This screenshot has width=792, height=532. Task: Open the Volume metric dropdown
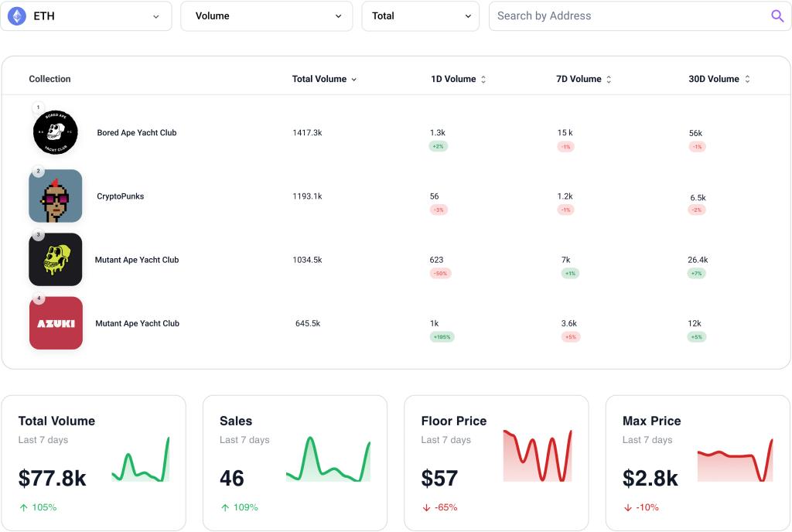point(267,16)
